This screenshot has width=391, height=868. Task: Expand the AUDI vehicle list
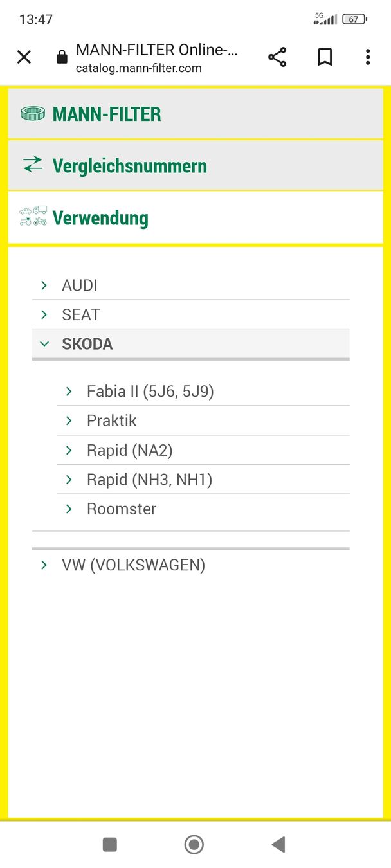[80, 285]
